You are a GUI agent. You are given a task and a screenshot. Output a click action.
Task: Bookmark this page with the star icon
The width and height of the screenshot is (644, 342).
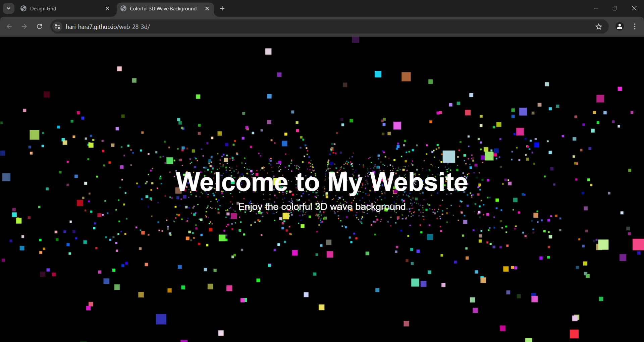tap(599, 26)
